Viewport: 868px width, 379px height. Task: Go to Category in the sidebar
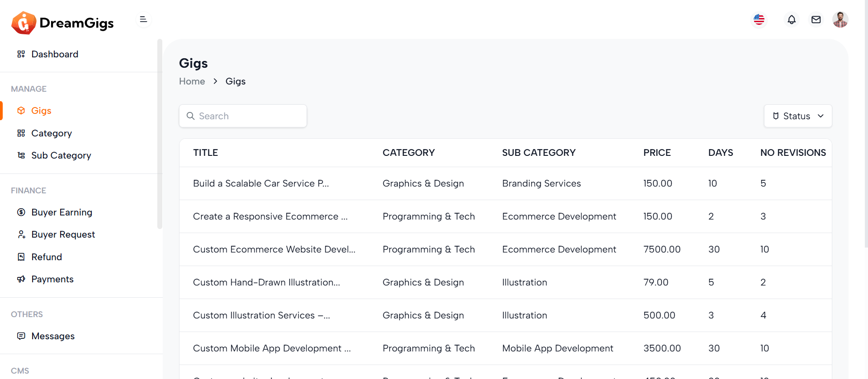pos(52,133)
